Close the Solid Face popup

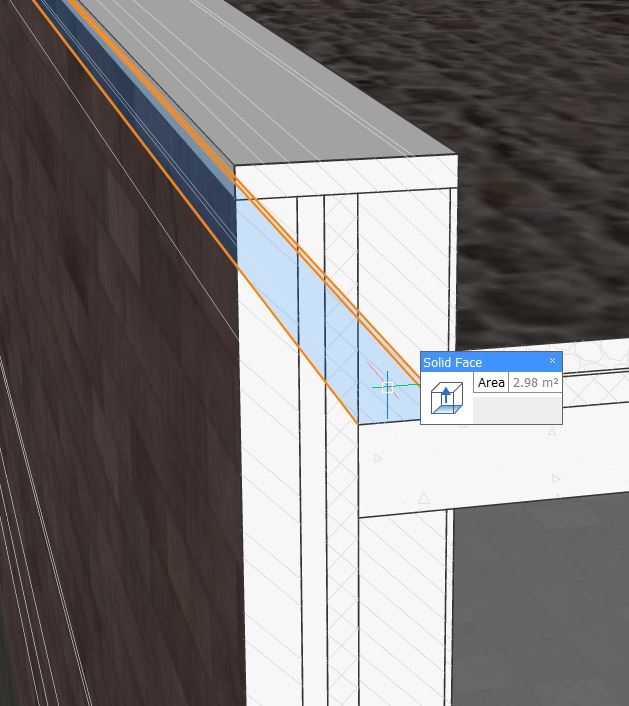coord(552,361)
